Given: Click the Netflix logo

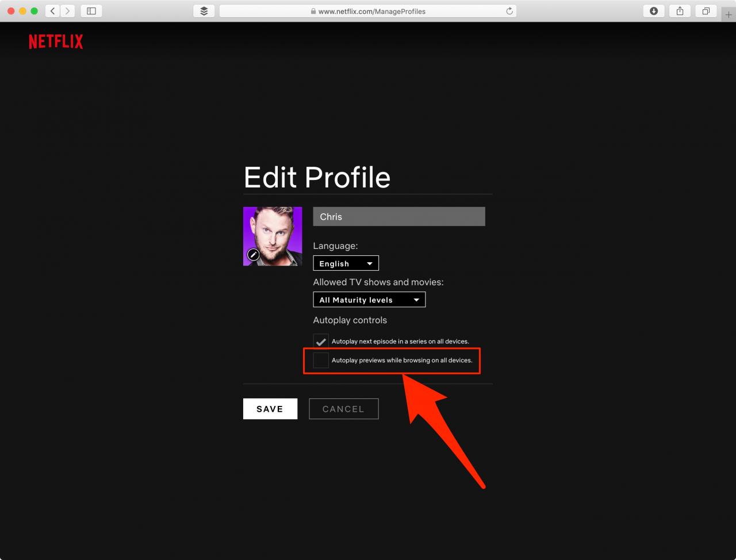Looking at the screenshot, I should pyautogui.click(x=56, y=41).
